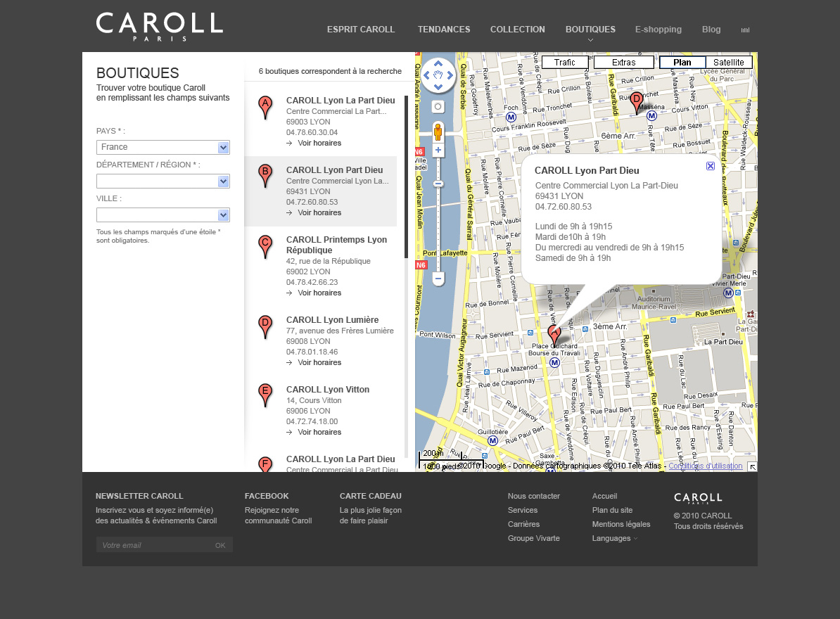Click marker B beside CAROLL Lyon Part Dieu
The width and height of the screenshot is (840, 619).
(265, 176)
